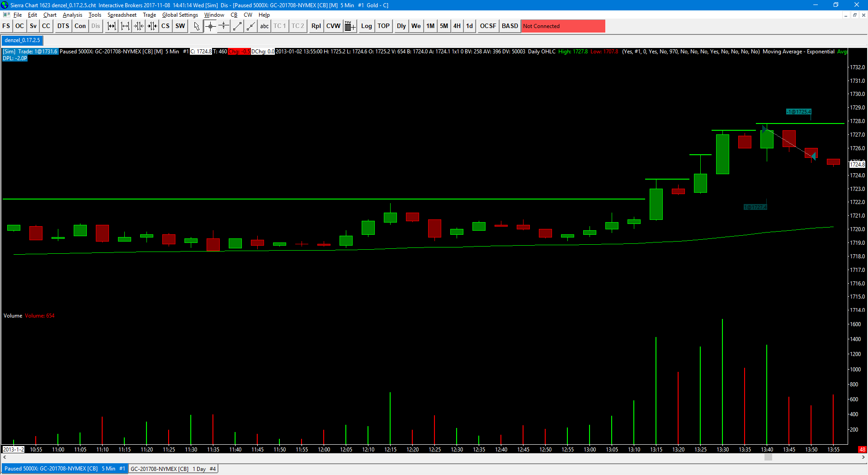
Task: Open the Help menu
Action: [x=264, y=15]
